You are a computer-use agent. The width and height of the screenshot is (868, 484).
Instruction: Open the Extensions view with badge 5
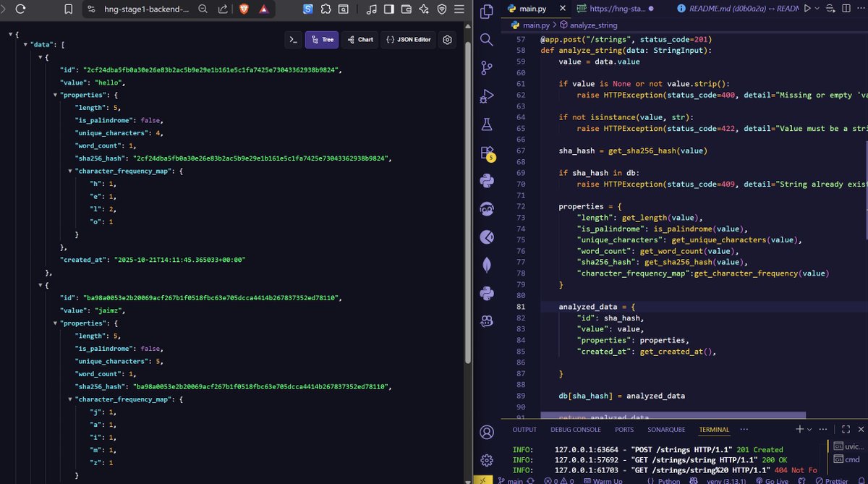[487, 153]
